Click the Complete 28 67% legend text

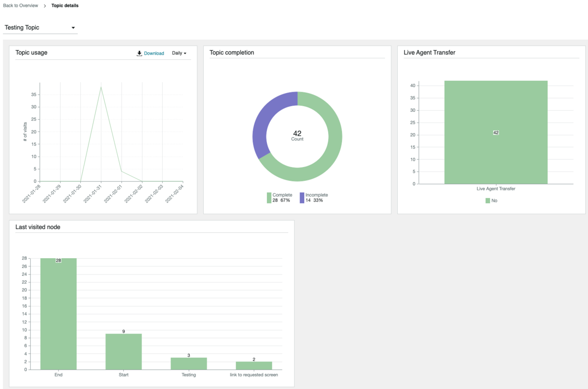[x=282, y=198]
